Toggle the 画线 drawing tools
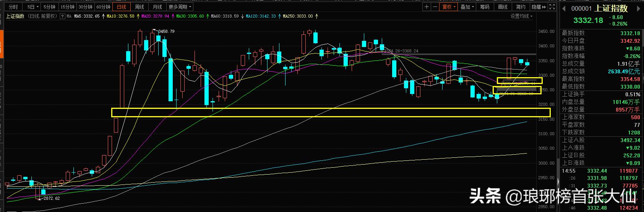 (503, 7)
